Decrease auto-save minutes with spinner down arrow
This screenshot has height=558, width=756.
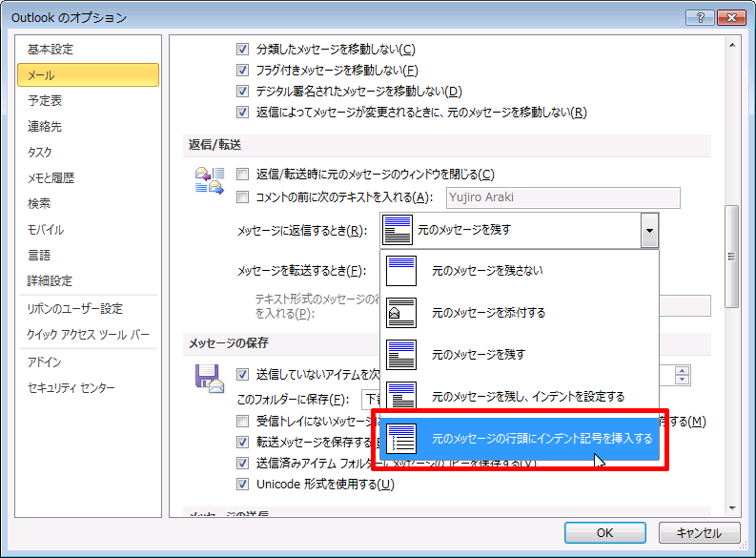pos(683,380)
